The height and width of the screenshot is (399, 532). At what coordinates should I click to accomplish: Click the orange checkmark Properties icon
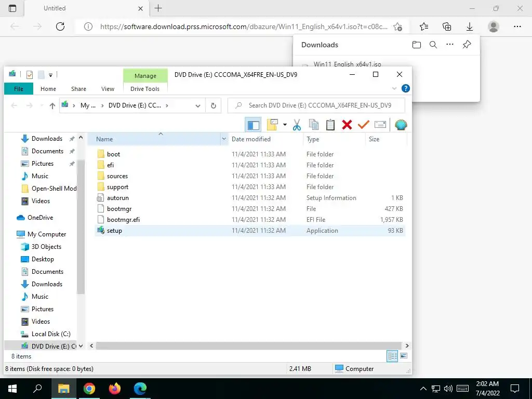click(x=363, y=125)
